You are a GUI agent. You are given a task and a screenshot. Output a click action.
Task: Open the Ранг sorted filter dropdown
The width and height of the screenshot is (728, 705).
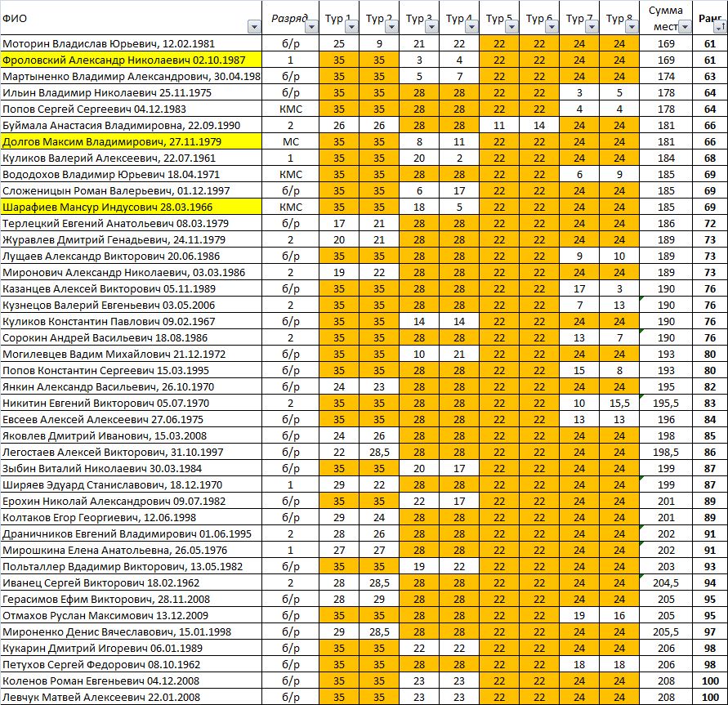pos(719,28)
